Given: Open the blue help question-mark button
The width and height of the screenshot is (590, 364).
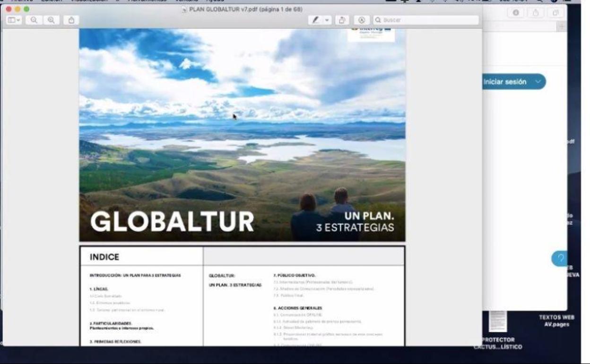Looking at the screenshot, I should click(560, 259).
